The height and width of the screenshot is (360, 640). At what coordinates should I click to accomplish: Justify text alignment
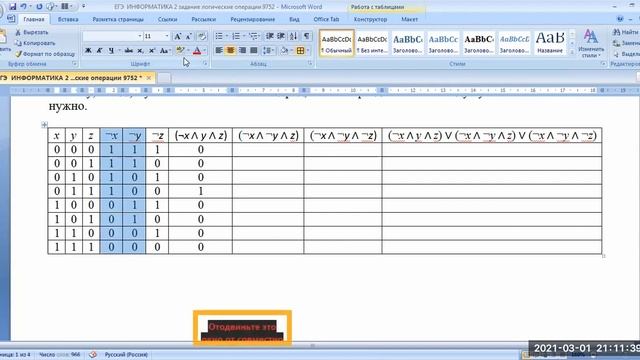[253, 51]
